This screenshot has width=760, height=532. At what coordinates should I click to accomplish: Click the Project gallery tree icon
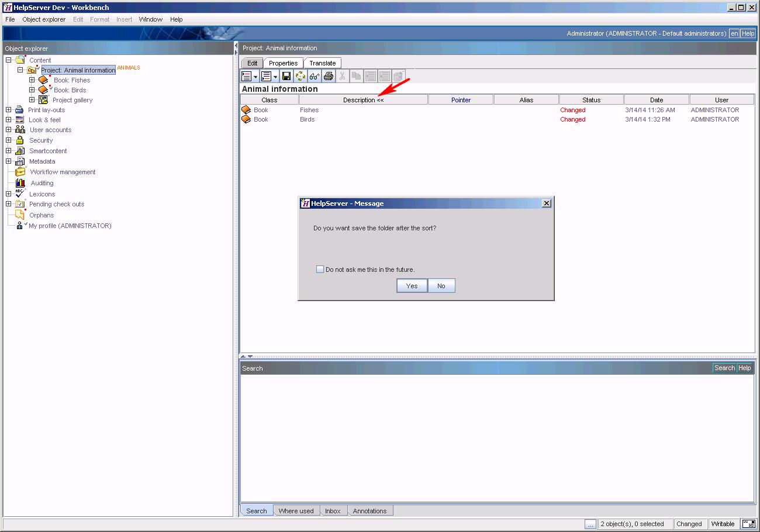click(x=43, y=100)
